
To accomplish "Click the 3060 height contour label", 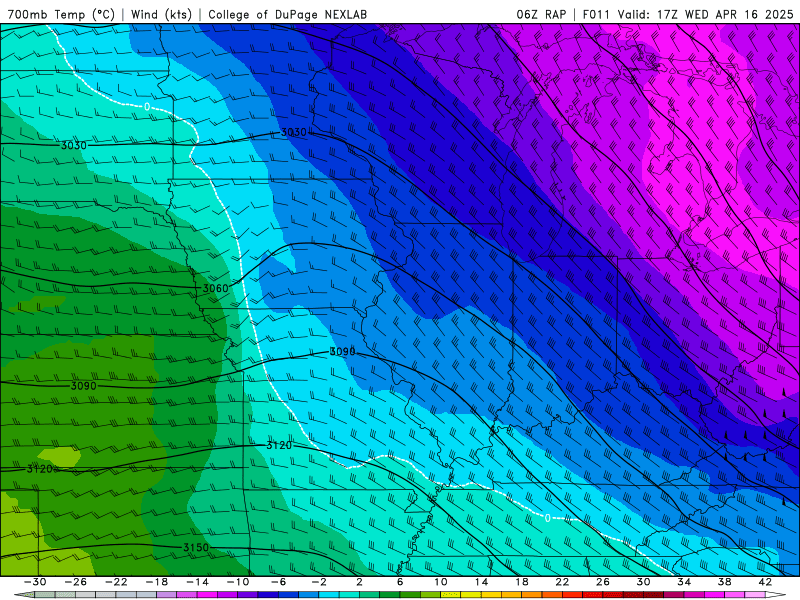I will click(x=215, y=288).
